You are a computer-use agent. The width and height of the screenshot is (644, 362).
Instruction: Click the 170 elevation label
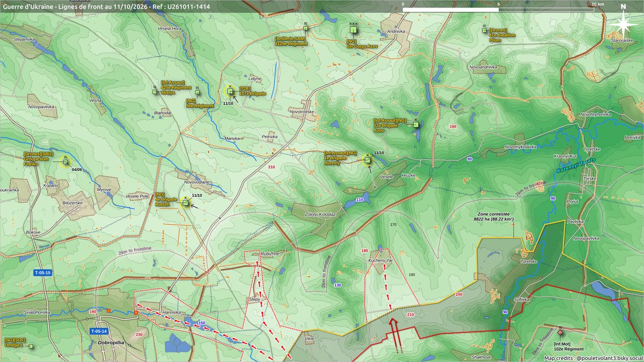click(393, 224)
